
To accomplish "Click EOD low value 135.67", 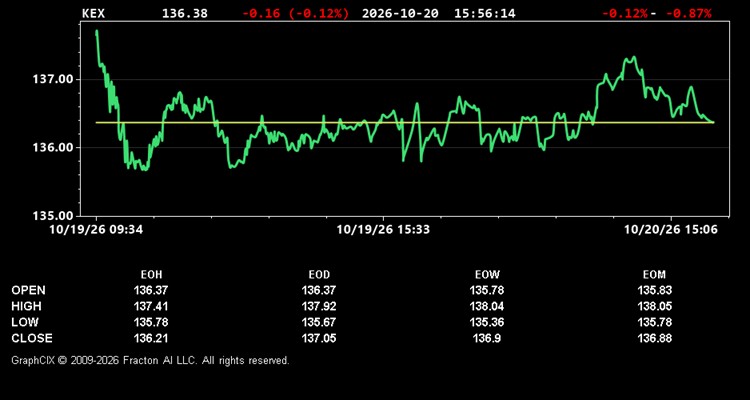I will [319, 322].
